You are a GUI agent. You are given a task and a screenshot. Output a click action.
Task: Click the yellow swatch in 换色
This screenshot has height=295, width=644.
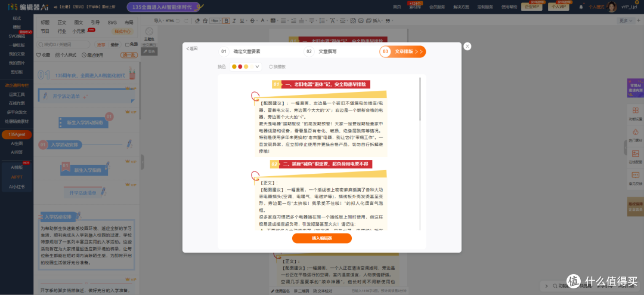234,67
